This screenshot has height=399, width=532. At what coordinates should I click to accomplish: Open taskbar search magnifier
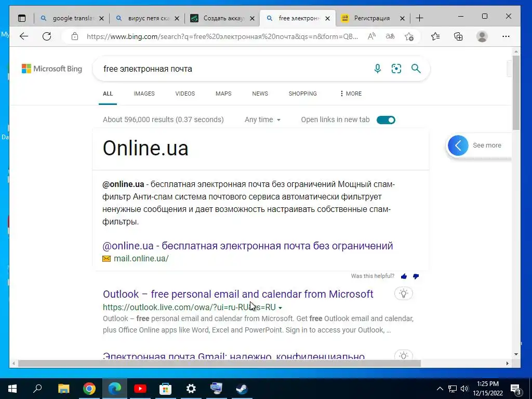click(x=37, y=389)
